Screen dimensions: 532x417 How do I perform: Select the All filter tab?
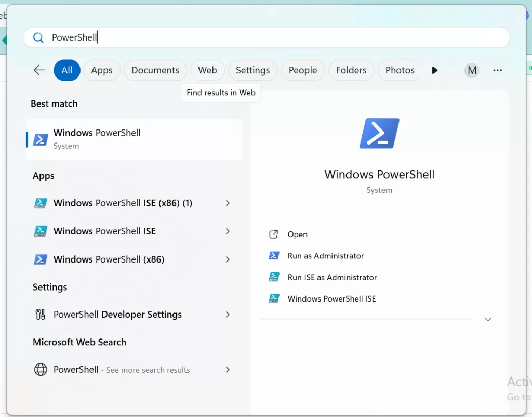coord(67,70)
